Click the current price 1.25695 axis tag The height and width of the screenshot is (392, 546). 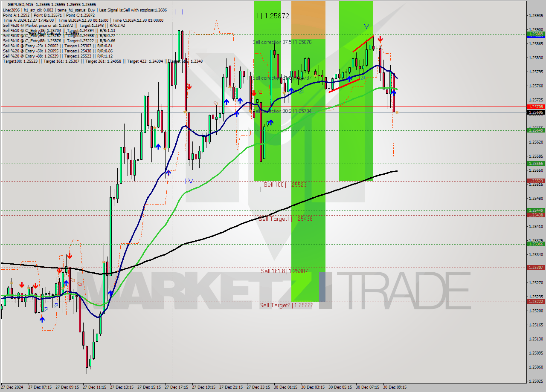click(536, 112)
